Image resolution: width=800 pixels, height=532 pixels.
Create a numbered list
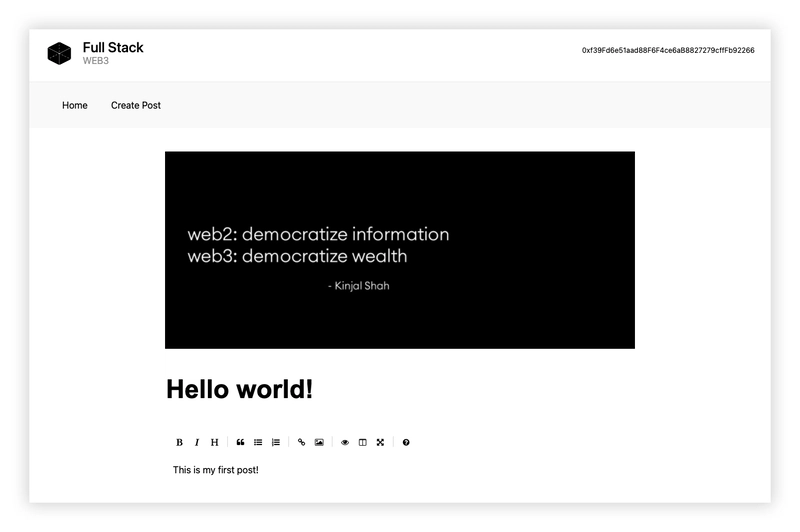(276, 442)
